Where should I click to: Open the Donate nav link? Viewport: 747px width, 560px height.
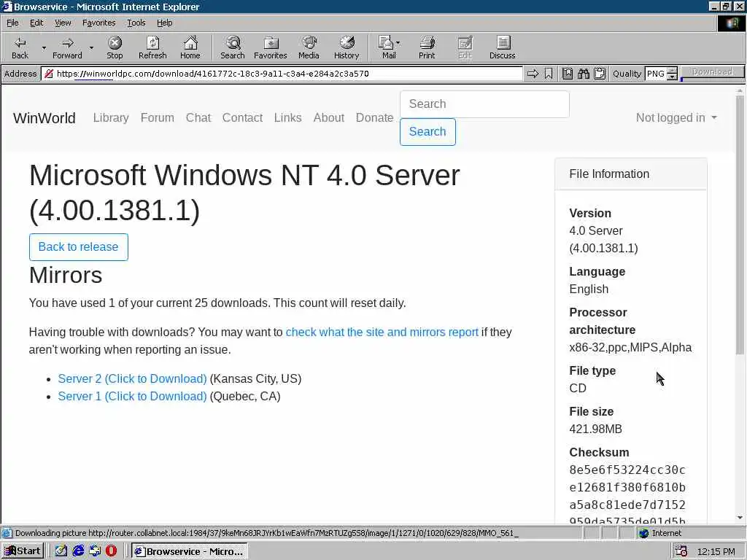click(x=374, y=117)
